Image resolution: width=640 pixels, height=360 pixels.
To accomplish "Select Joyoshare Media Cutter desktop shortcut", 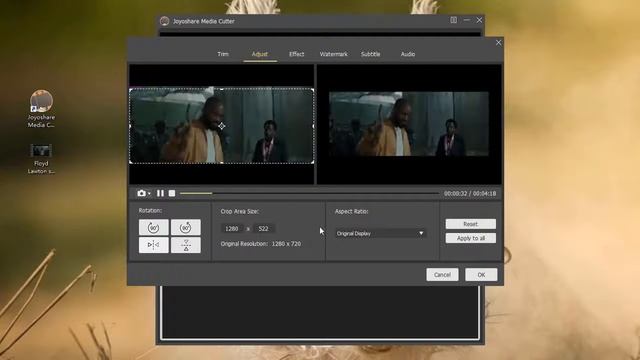I will point(41,109).
